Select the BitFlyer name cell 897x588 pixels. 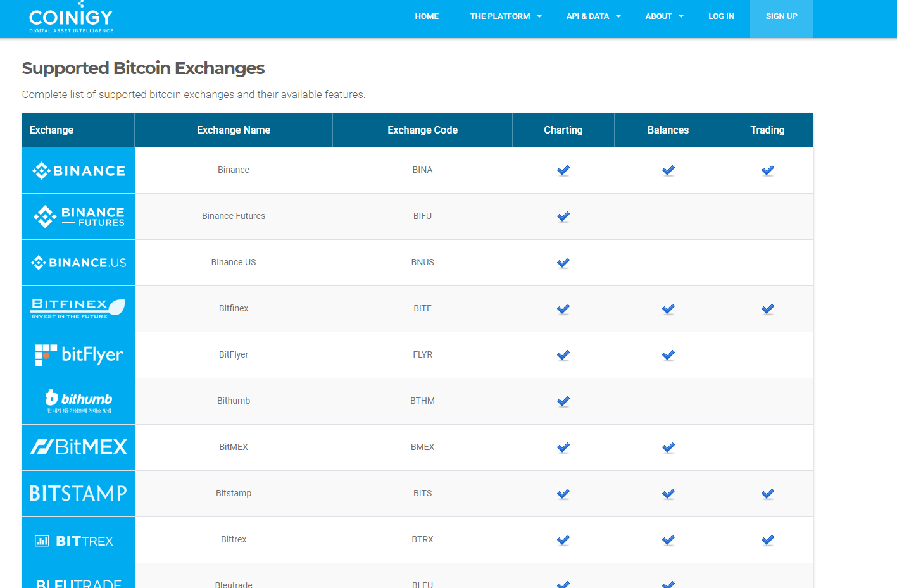[234, 355]
